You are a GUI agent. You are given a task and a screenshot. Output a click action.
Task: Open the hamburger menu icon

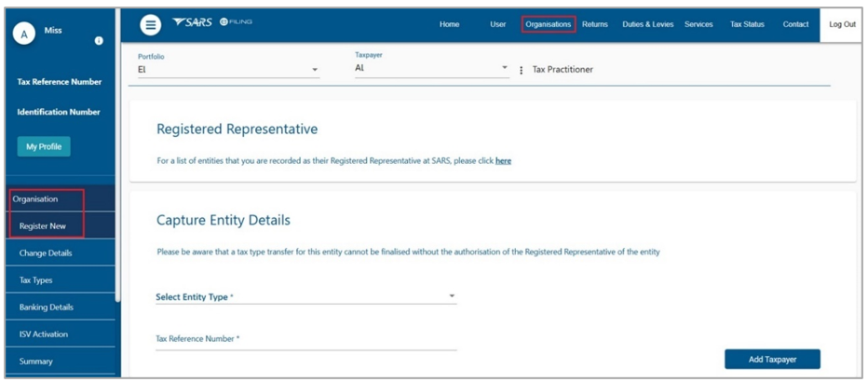pyautogui.click(x=150, y=25)
